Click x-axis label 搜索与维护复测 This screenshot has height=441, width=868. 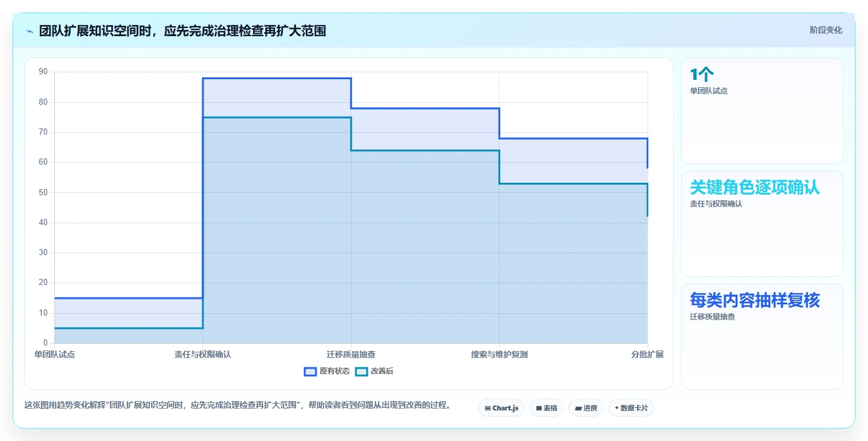point(499,354)
